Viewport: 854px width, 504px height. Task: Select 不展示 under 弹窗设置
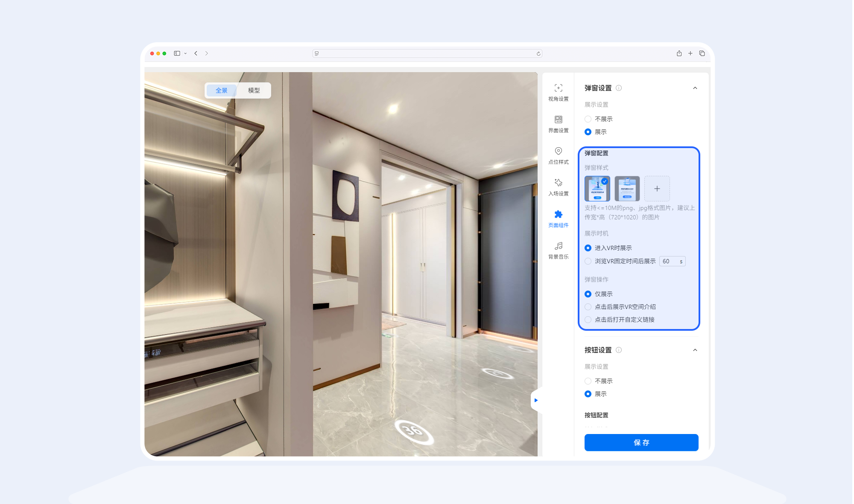click(x=599, y=119)
